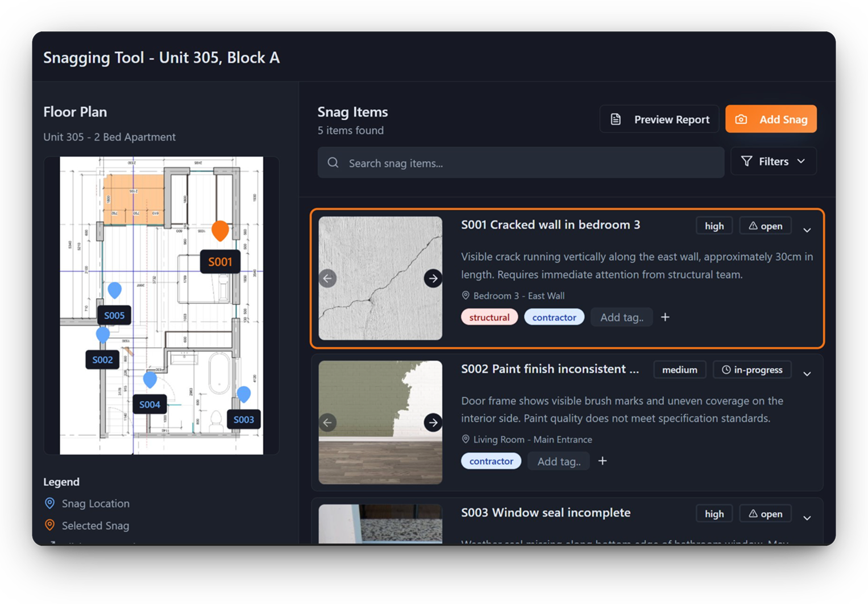This screenshot has height=604, width=868.
Task: Click the S003 label on floor plan
Action: click(x=244, y=419)
